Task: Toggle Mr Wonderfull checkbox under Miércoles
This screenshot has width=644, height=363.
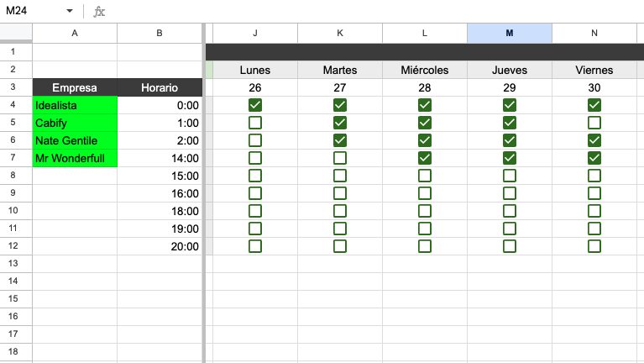Action: click(425, 158)
